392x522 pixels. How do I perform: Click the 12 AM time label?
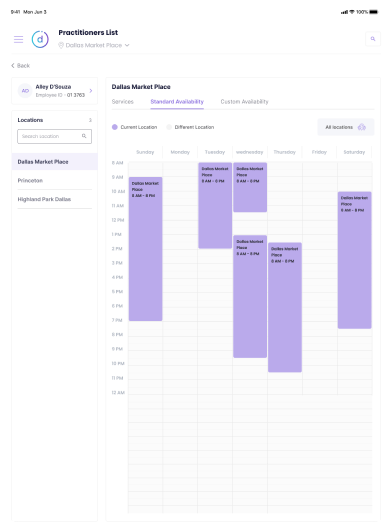coord(118,393)
